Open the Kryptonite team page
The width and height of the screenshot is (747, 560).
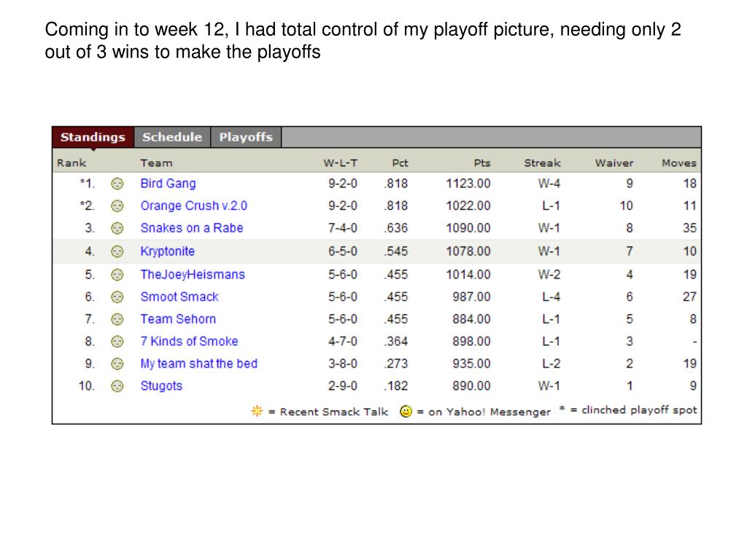click(x=167, y=252)
